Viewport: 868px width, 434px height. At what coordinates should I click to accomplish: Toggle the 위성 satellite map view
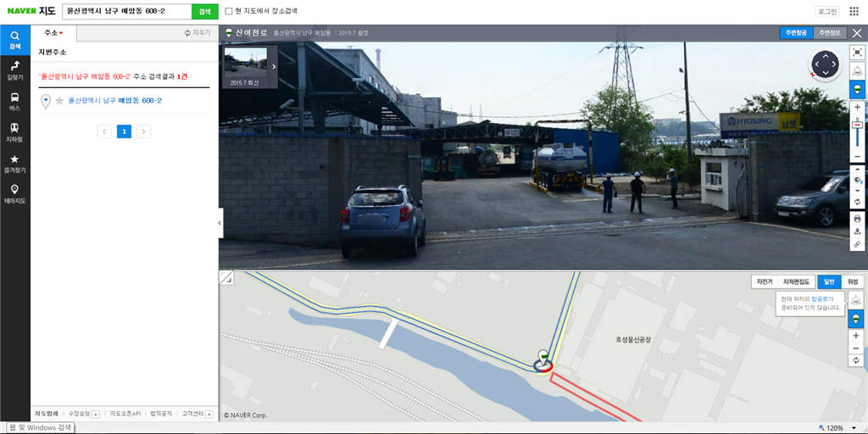(852, 281)
